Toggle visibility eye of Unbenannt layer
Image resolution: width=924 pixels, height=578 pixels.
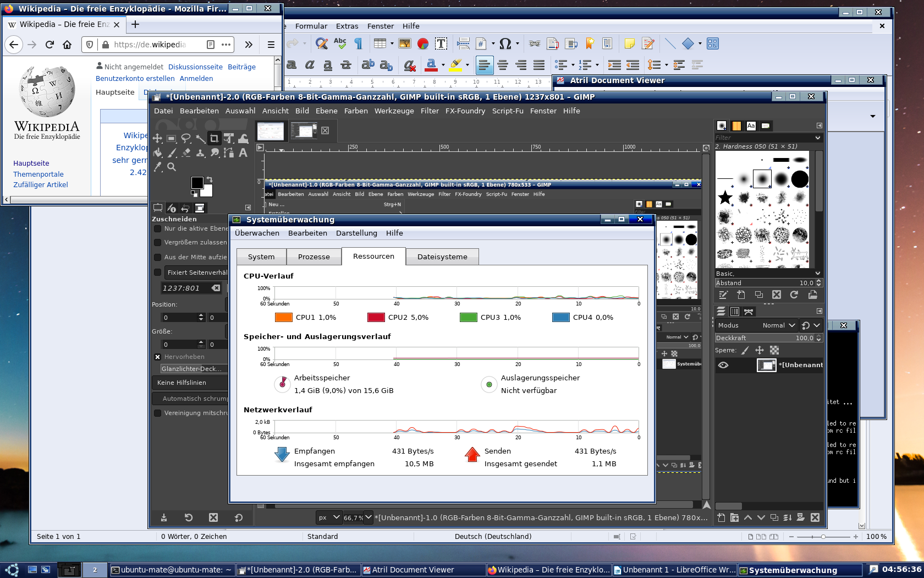pos(723,365)
